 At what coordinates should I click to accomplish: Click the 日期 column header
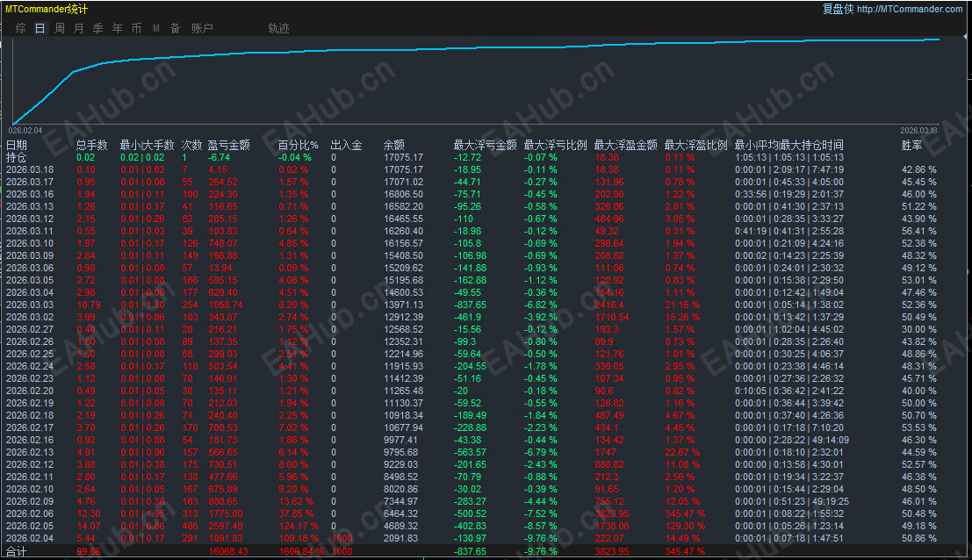(x=17, y=145)
